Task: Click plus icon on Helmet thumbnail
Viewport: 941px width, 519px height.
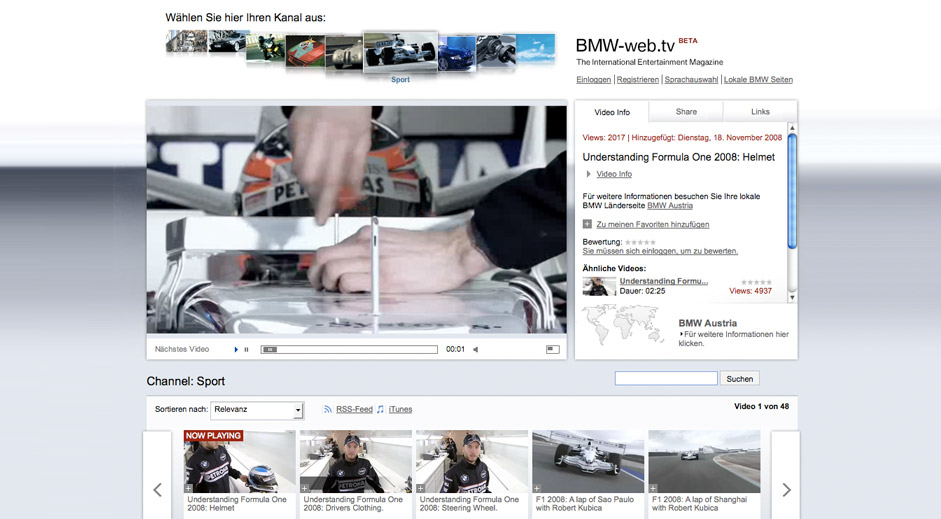Action: (x=188, y=488)
